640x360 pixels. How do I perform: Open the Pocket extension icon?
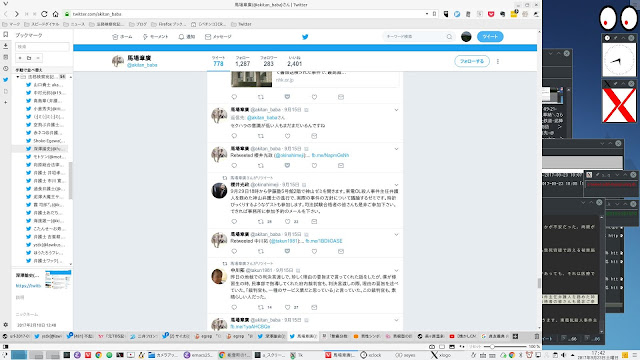pyautogui.click(x=491, y=14)
